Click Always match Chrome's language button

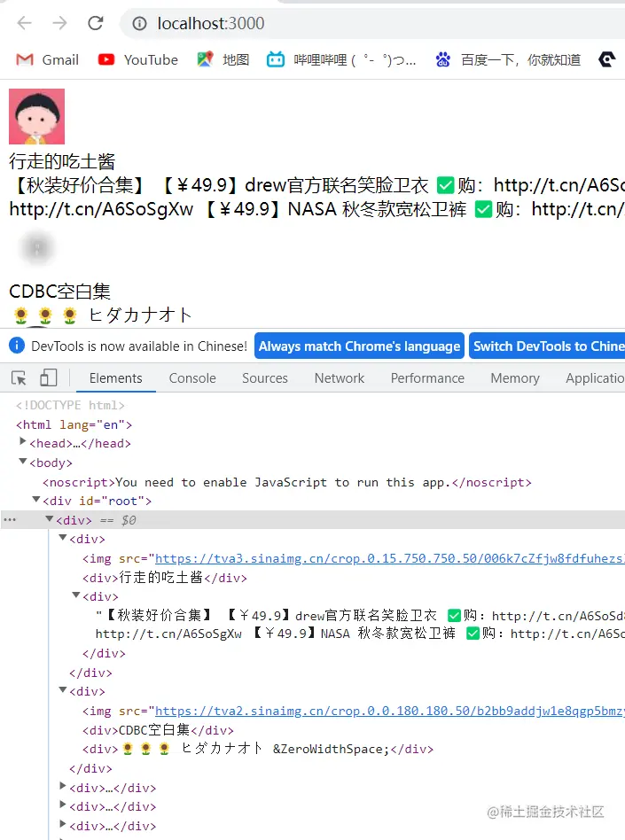point(359,346)
